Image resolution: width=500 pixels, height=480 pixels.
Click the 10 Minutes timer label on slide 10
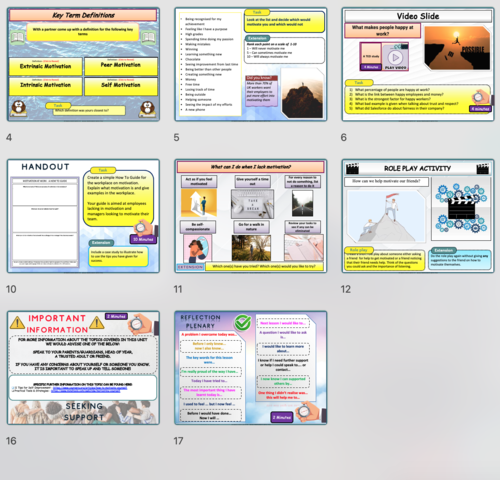coord(143,239)
